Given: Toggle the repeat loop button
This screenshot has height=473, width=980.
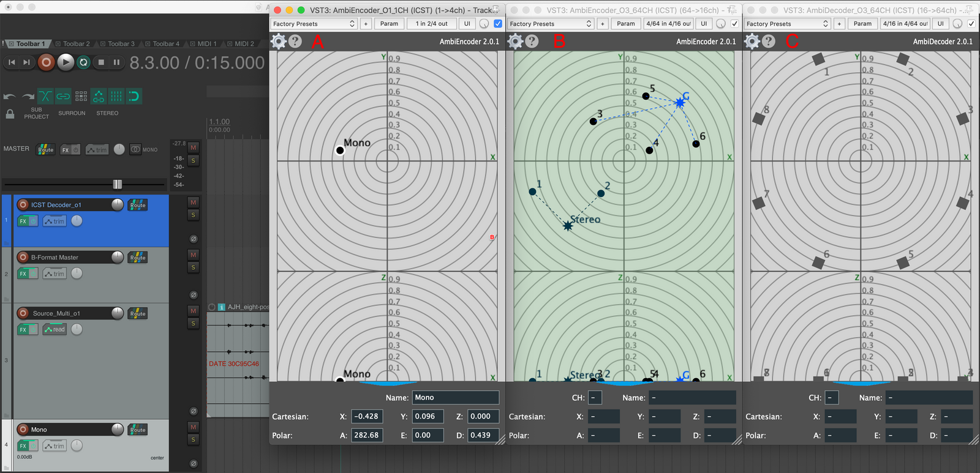Looking at the screenshot, I should coord(84,62).
